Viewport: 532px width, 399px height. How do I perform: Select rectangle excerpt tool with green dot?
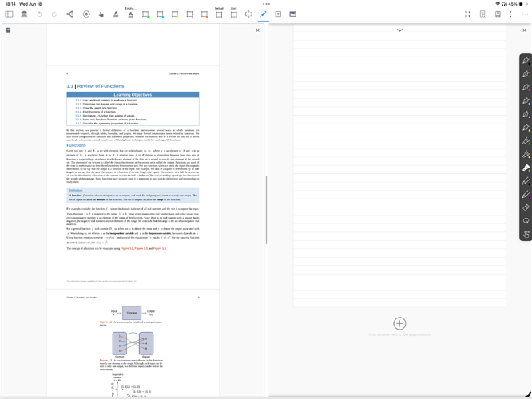145,14
